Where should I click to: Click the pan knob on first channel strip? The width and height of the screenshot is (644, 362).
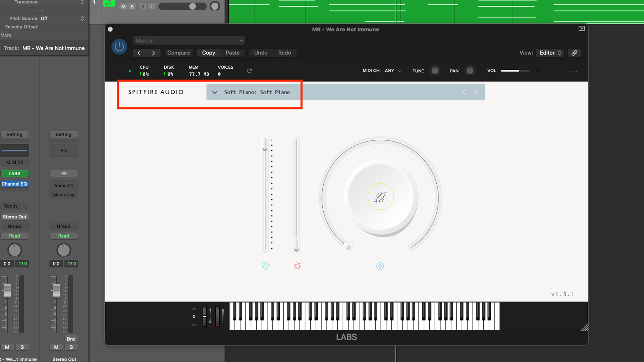click(14, 250)
